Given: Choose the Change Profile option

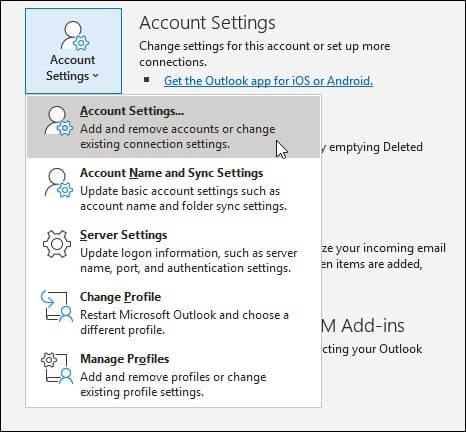Looking at the screenshot, I should (173, 313).
